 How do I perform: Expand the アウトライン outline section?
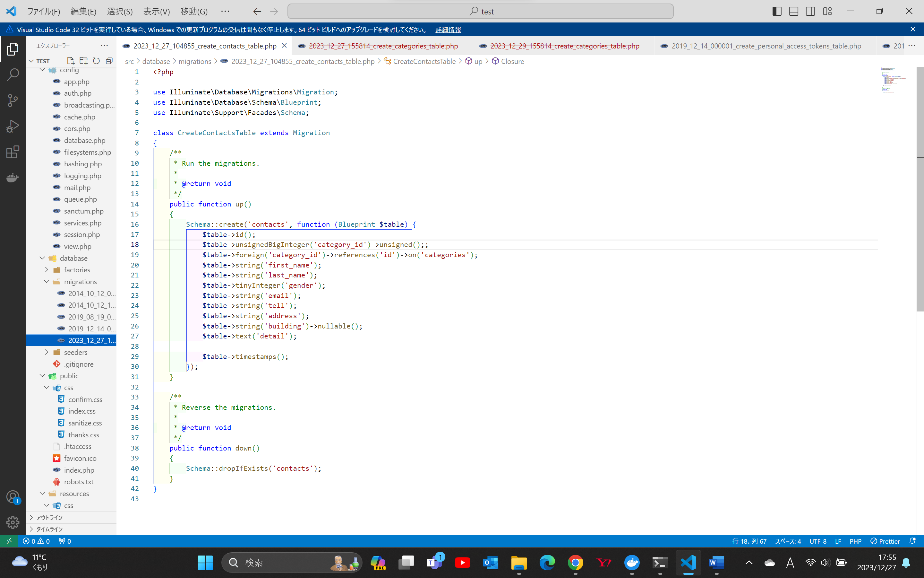(71, 517)
